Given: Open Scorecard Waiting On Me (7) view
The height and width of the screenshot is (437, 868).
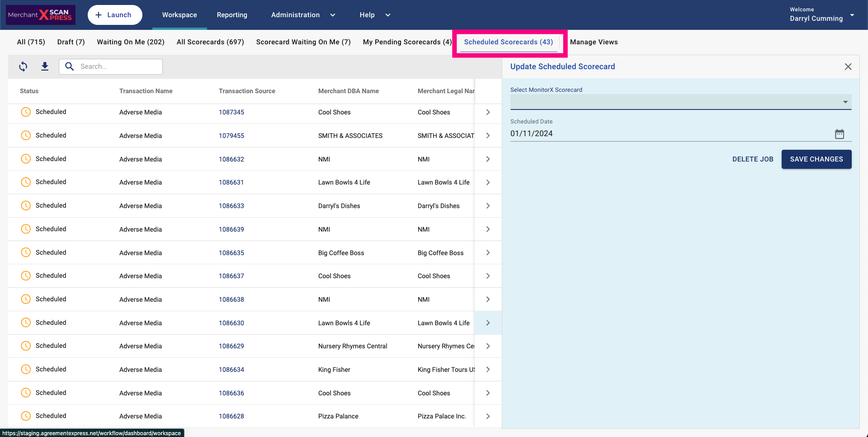Looking at the screenshot, I should (303, 42).
